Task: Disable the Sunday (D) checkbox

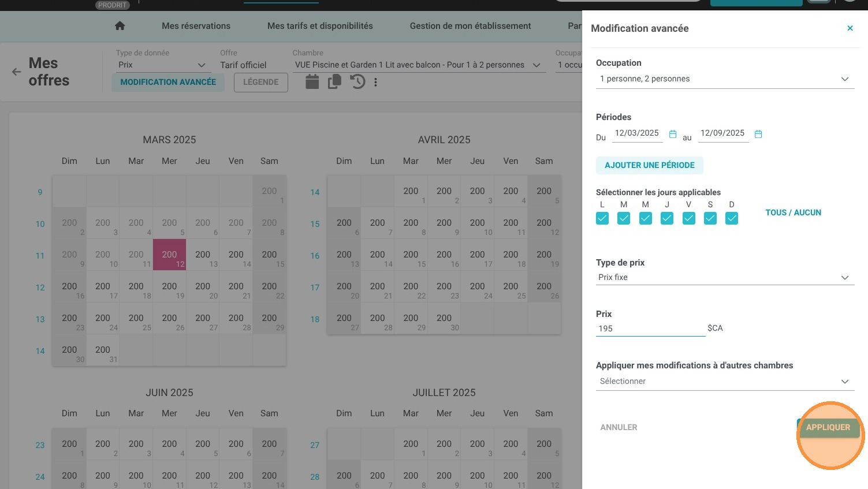Action: (x=732, y=218)
